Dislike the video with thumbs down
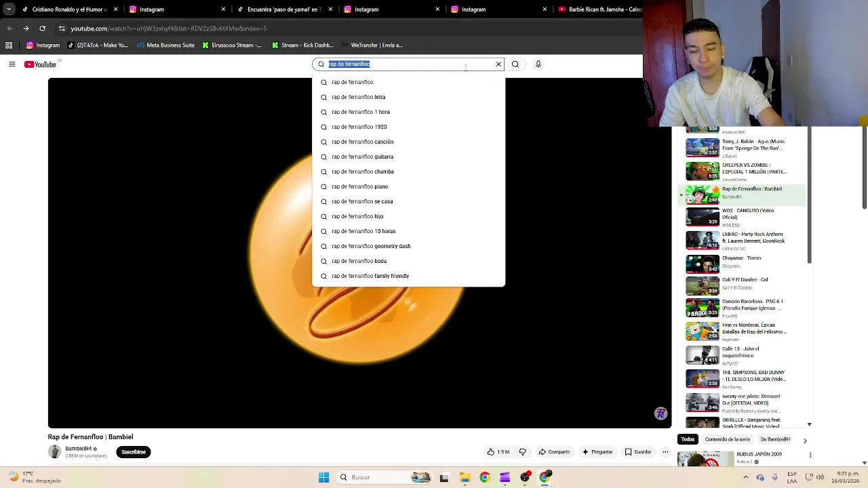Viewport: 868px width, 488px height. pyautogui.click(x=523, y=452)
